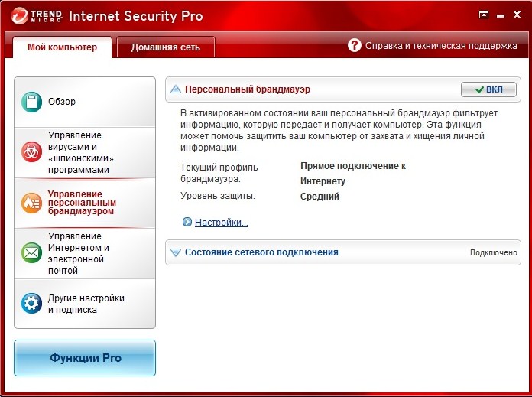Open Другие настройки и подписка

point(86,304)
